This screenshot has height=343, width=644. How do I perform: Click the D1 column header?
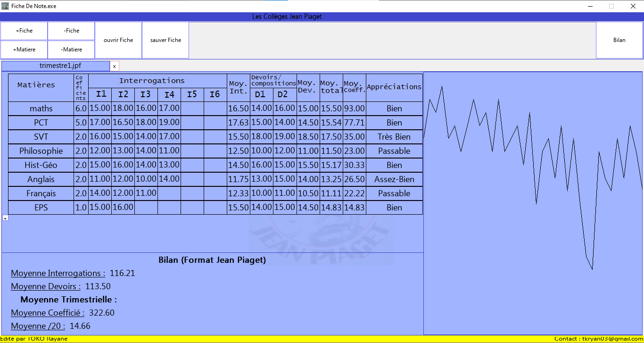pos(262,94)
